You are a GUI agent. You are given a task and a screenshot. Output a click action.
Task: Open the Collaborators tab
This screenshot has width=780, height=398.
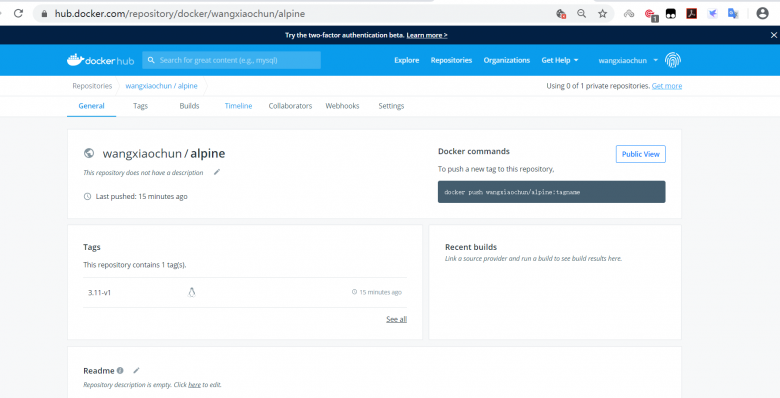click(290, 106)
